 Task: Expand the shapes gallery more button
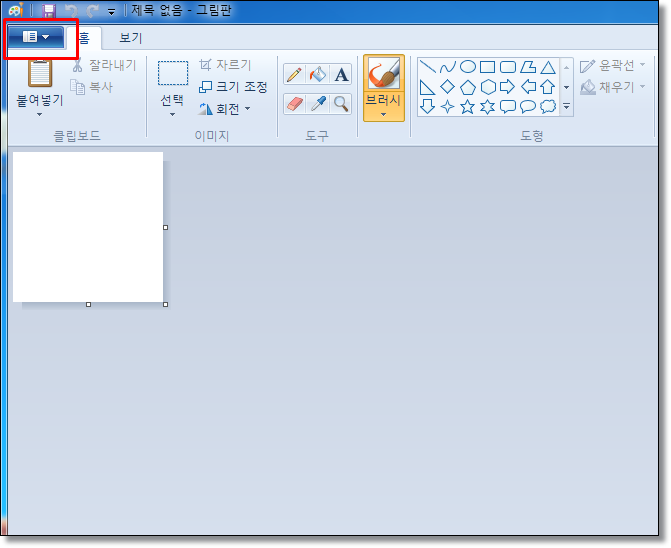point(567,107)
